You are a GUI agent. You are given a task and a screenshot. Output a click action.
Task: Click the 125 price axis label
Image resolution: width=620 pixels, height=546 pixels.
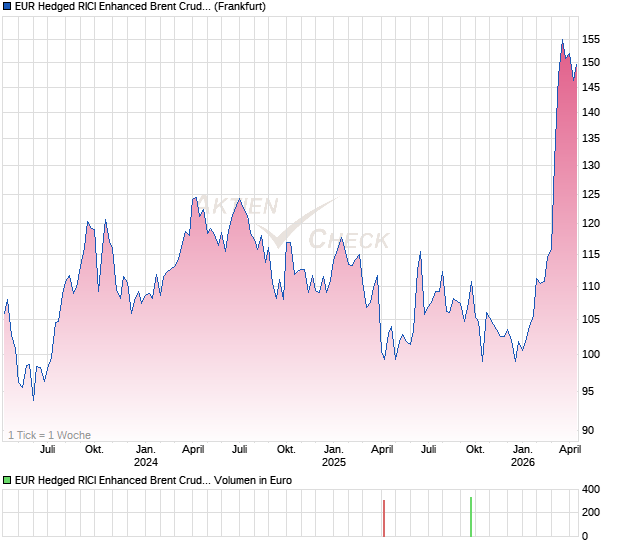[591, 195]
